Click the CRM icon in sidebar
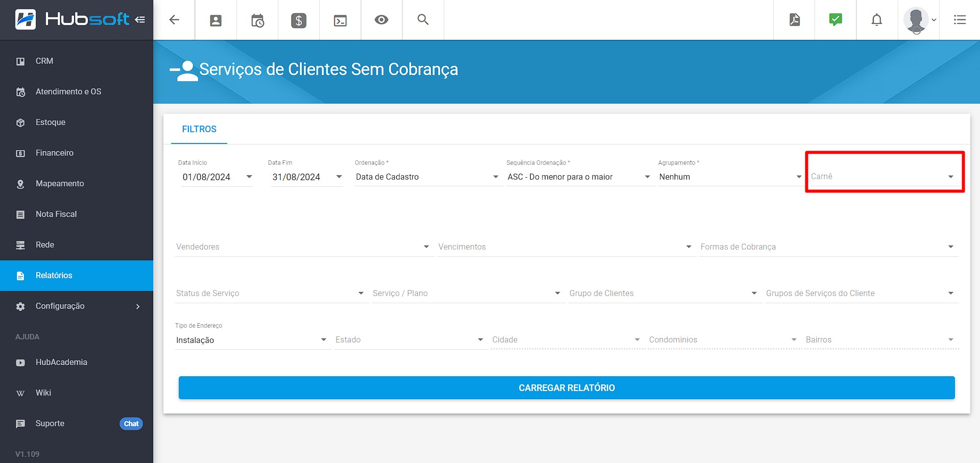Viewport: 980px width, 463px height. pyautogui.click(x=20, y=61)
